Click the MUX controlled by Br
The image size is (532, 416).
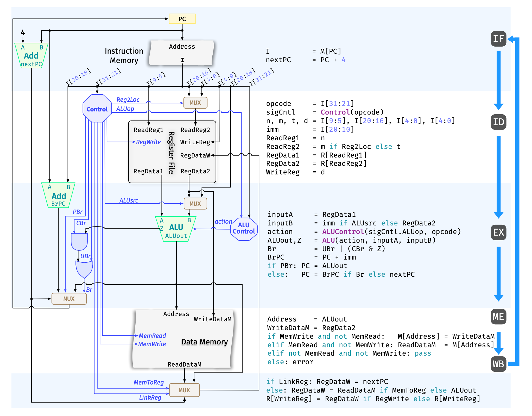click(69, 299)
